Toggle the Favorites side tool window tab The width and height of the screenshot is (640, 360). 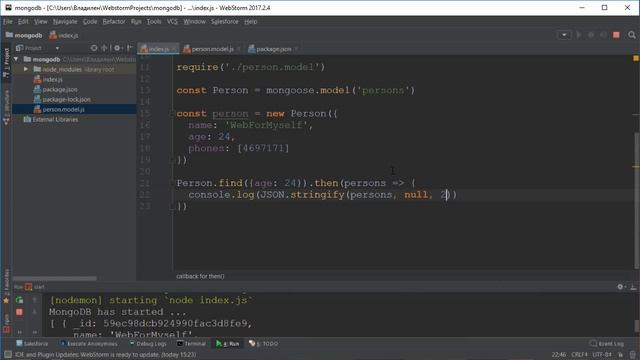point(6,286)
